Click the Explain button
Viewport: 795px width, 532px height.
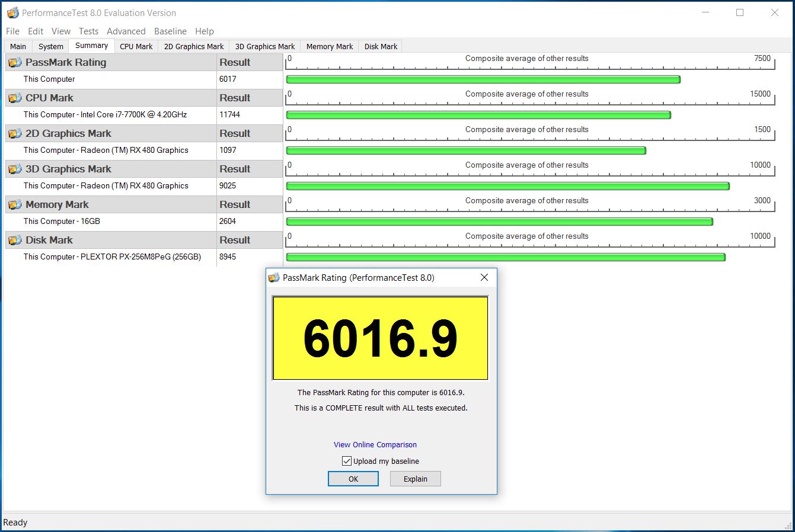click(415, 479)
